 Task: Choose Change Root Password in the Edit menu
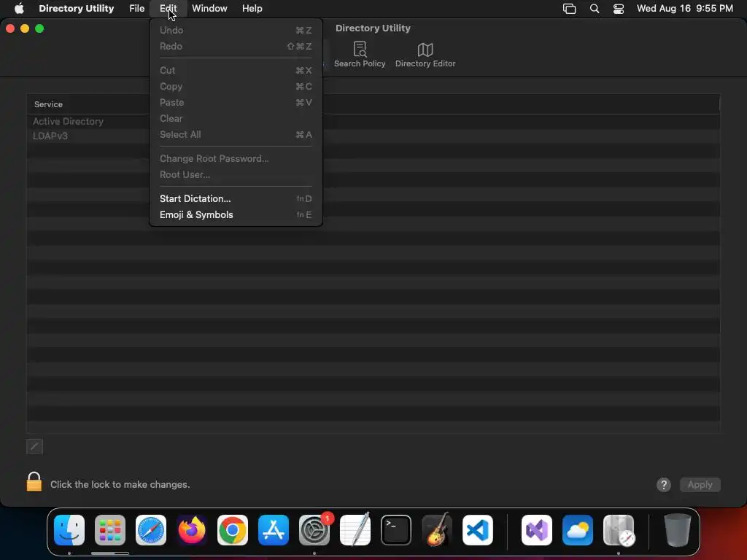pos(236,158)
